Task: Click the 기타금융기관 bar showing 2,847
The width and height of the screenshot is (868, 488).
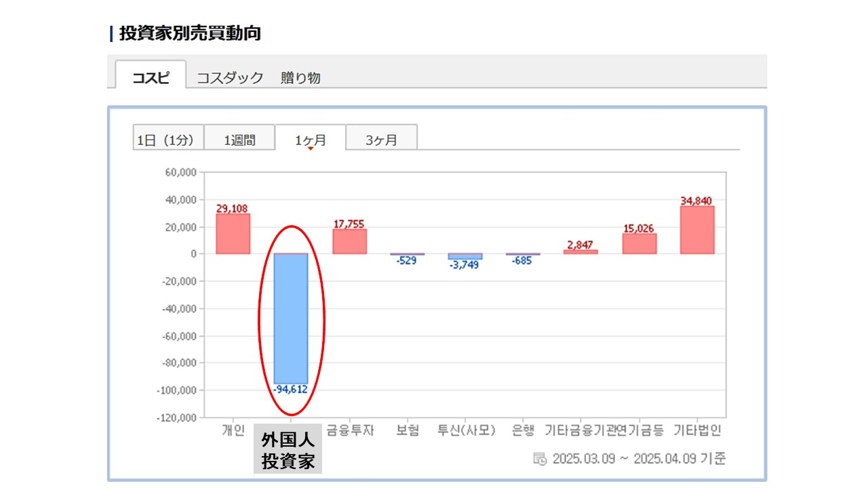Action: point(580,252)
